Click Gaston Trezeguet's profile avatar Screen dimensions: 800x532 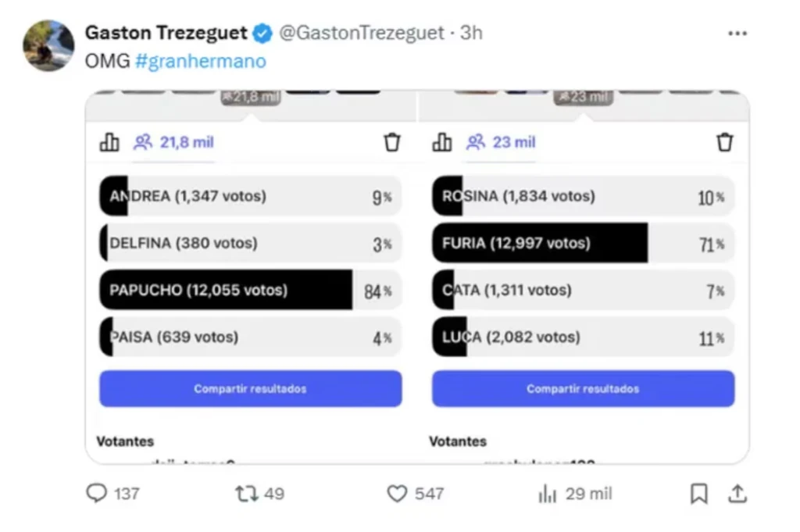[x=48, y=45]
